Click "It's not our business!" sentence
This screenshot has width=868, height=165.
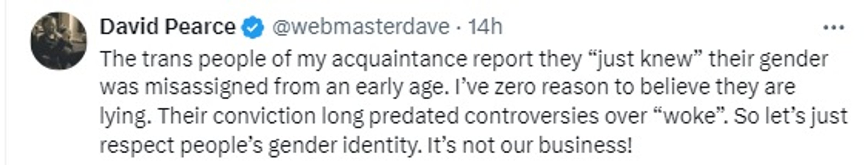tap(529, 145)
